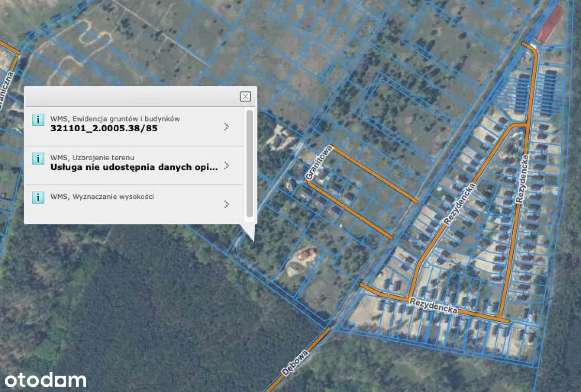Viewport: 581px width, 392px height.
Task: Select the 'WMS, Wyznaczanie wysokości' label
Action: click(102, 196)
